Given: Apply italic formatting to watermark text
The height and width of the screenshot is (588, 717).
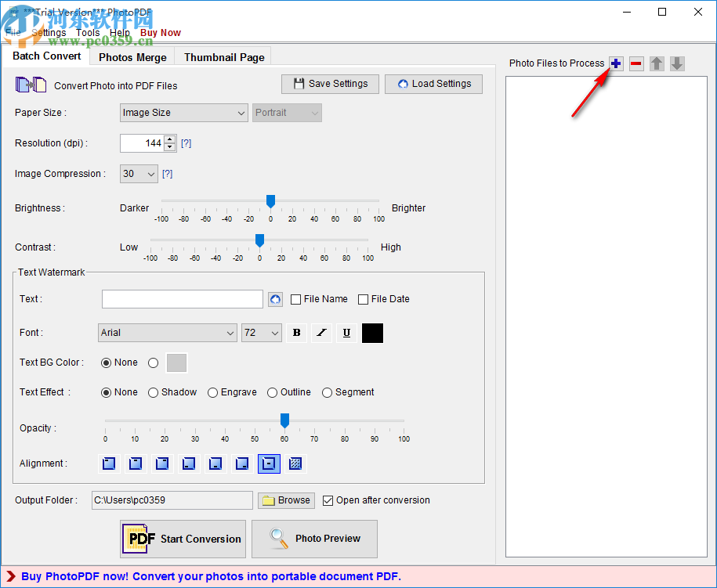Looking at the screenshot, I should tap(321, 333).
